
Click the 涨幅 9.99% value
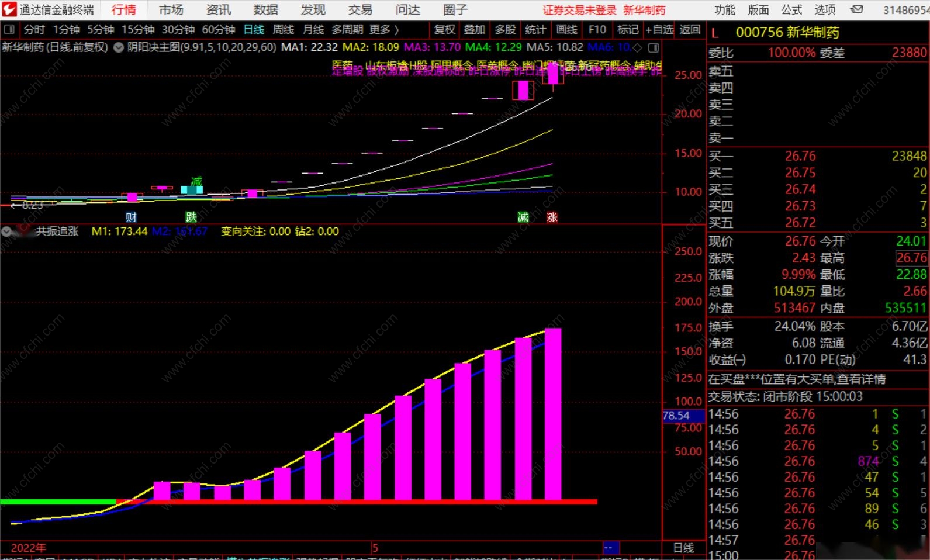[798, 275]
